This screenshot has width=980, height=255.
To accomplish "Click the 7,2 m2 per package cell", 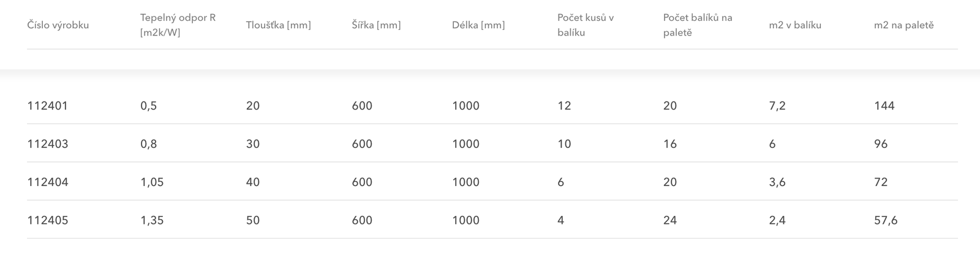I will pos(777,106).
